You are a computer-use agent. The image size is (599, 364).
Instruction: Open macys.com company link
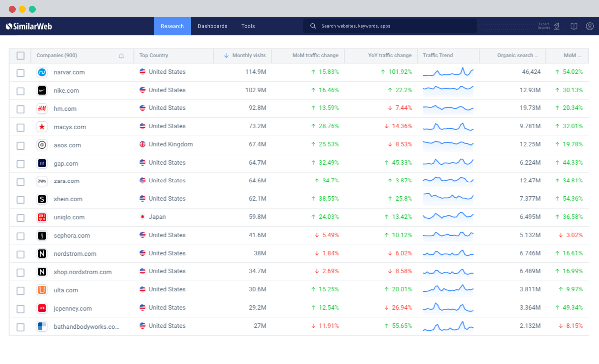70,127
